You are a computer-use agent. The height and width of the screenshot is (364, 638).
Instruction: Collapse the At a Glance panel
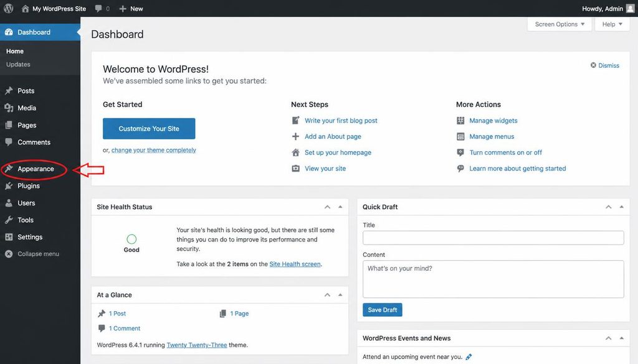click(x=340, y=295)
